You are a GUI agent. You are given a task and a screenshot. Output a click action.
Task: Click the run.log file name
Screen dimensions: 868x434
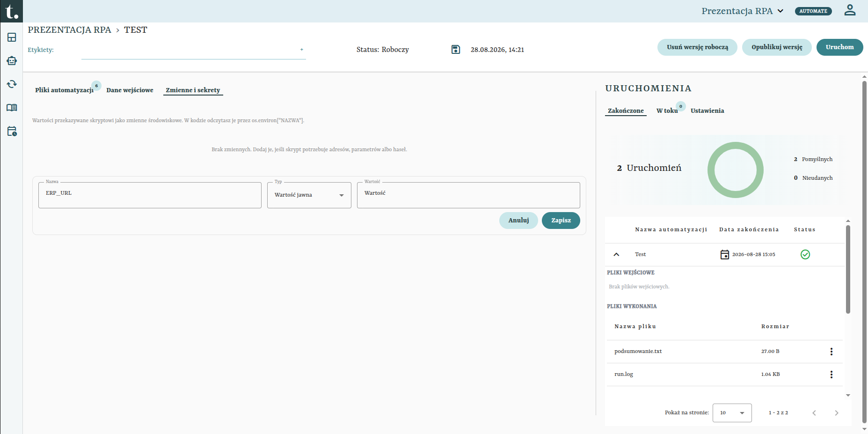pos(624,375)
